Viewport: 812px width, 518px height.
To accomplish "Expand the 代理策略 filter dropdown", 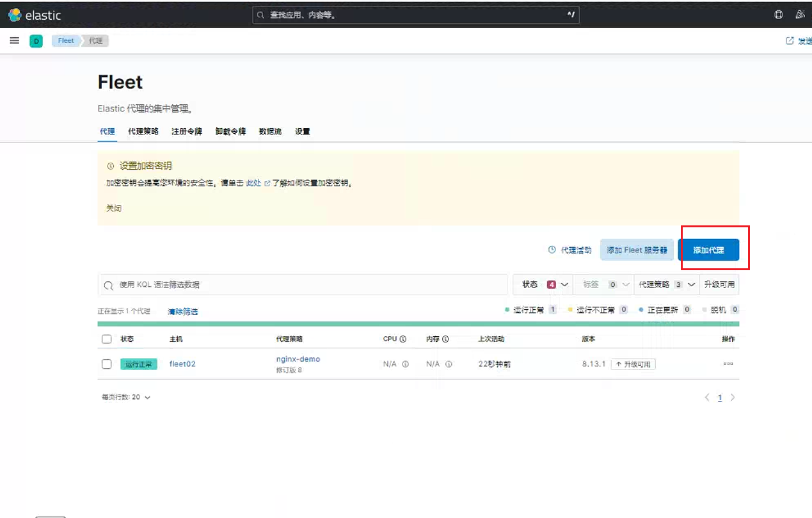I will click(x=666, y=284).
